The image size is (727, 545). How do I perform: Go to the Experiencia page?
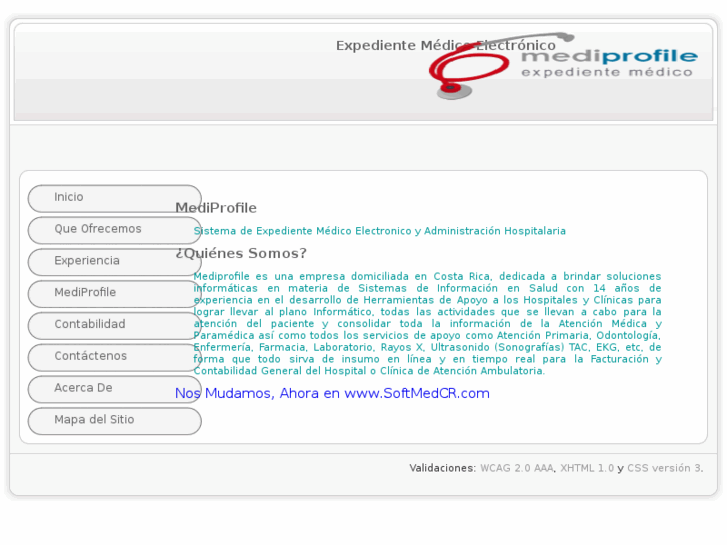point(115,262)
